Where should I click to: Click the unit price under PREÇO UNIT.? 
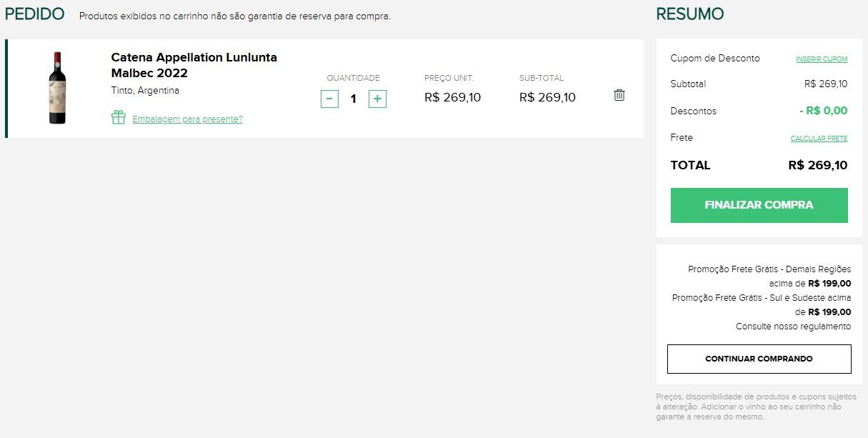tap(453, 98)
